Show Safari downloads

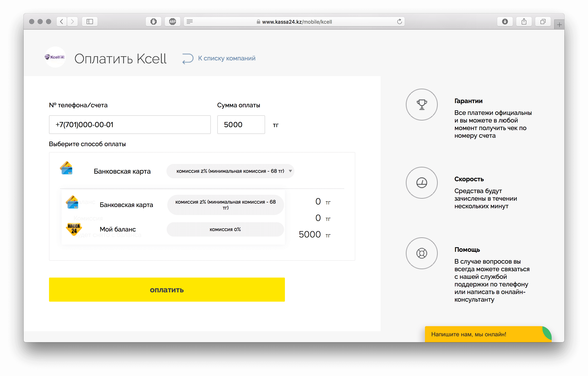505,22
